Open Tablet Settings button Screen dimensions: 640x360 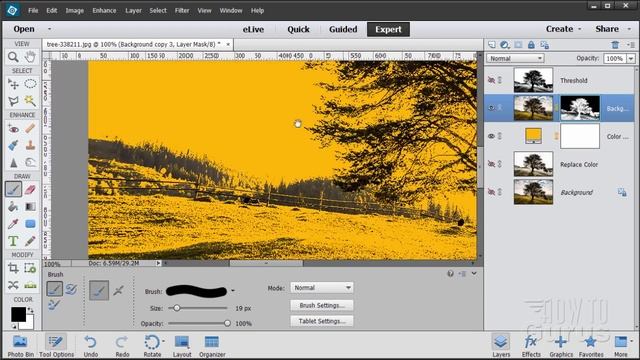(322, 321)
